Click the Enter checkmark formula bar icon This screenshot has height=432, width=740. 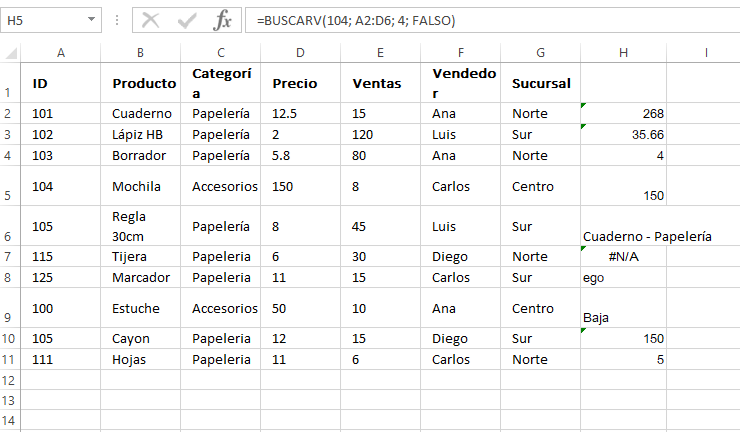point(187,21)
